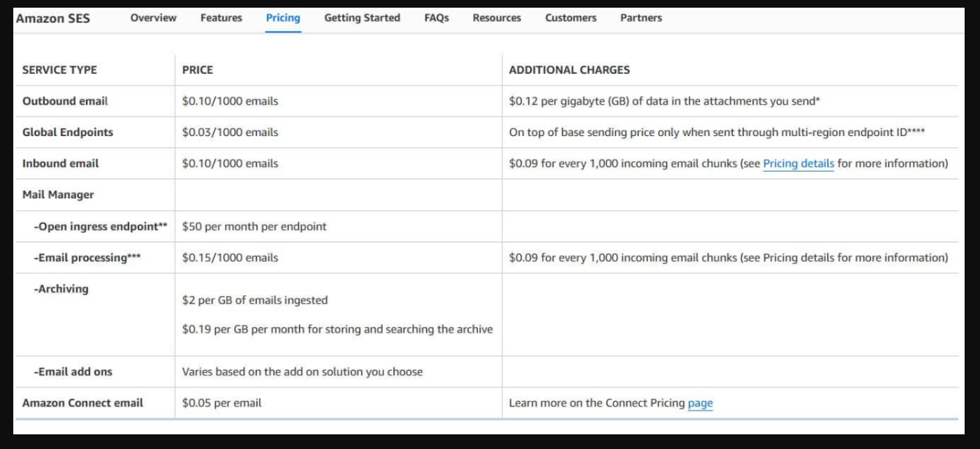980x449 pixels.
Task: Click the ADDITIONAL CHARGES column header
Action: pyautogui.click(x=569, y=70)
